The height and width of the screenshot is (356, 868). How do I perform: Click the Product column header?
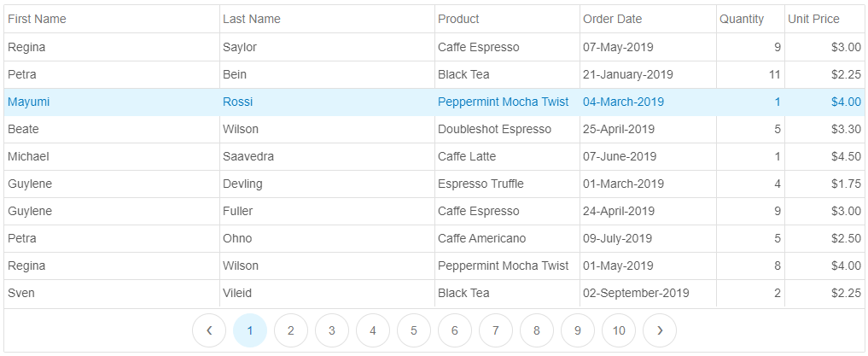point(507,19)
